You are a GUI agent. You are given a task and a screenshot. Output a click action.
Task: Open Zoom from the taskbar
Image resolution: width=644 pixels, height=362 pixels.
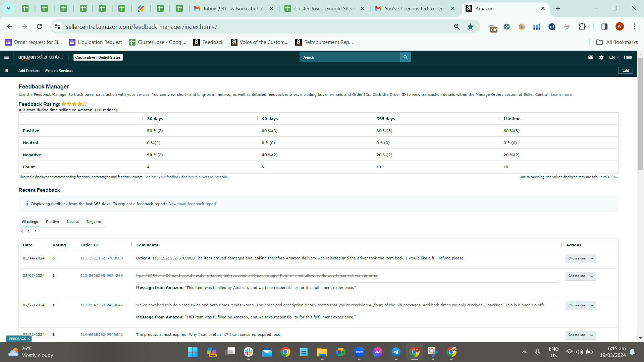pos(359,352)
